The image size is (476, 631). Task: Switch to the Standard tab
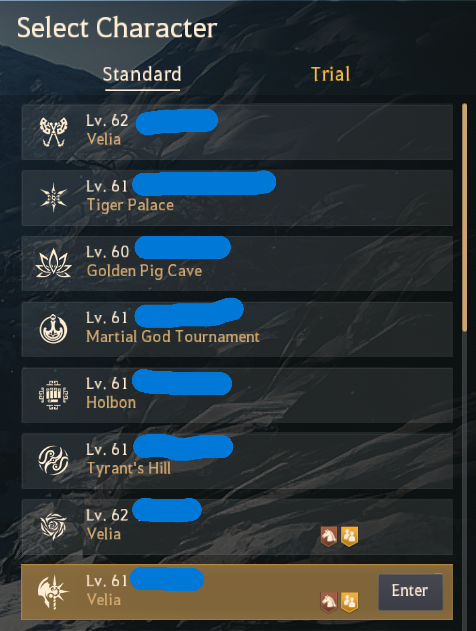click(x=142, y=74)
